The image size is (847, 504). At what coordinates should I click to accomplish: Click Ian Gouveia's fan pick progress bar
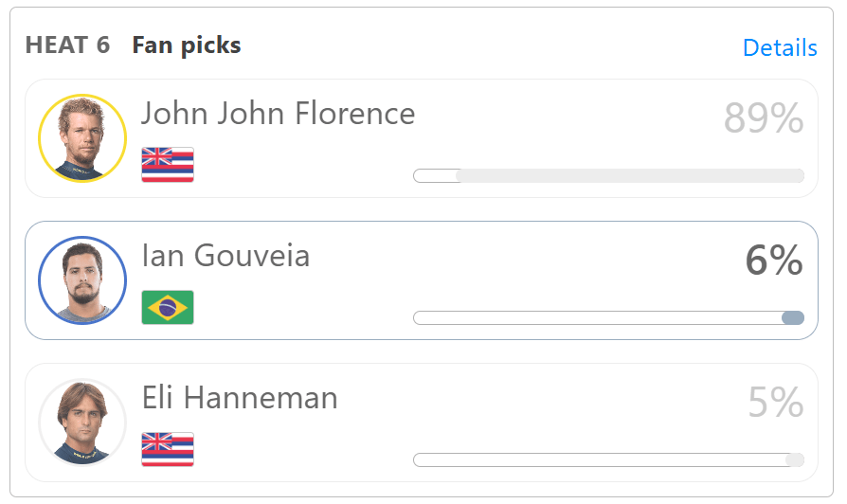pyautogui.click(x=609, y=317)
